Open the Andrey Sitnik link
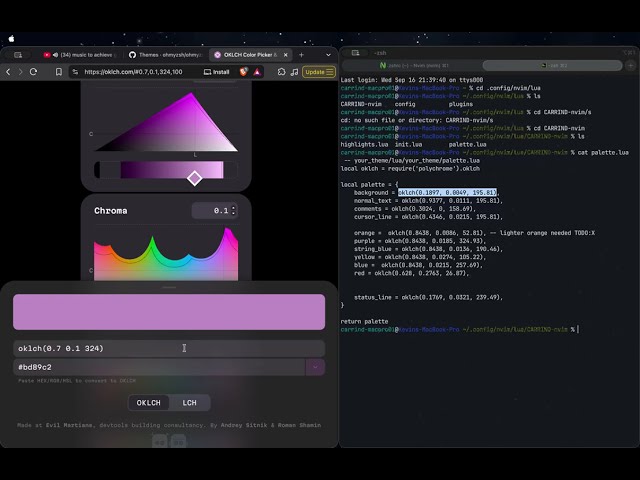The height and width of the screenshot is (480, 640). [244, 425]
